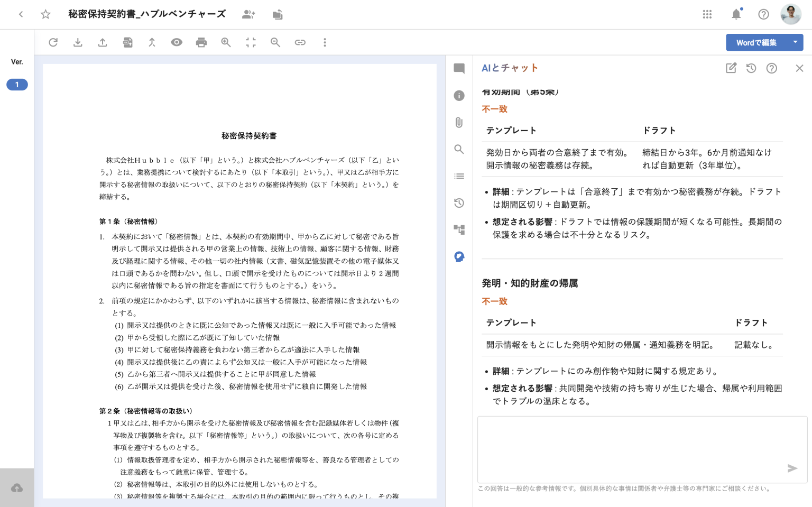The width and height of the screenshot is (812, 507).
Task: Expand the Wordで編集 dropdown arrow
Action: pos(795,42)
